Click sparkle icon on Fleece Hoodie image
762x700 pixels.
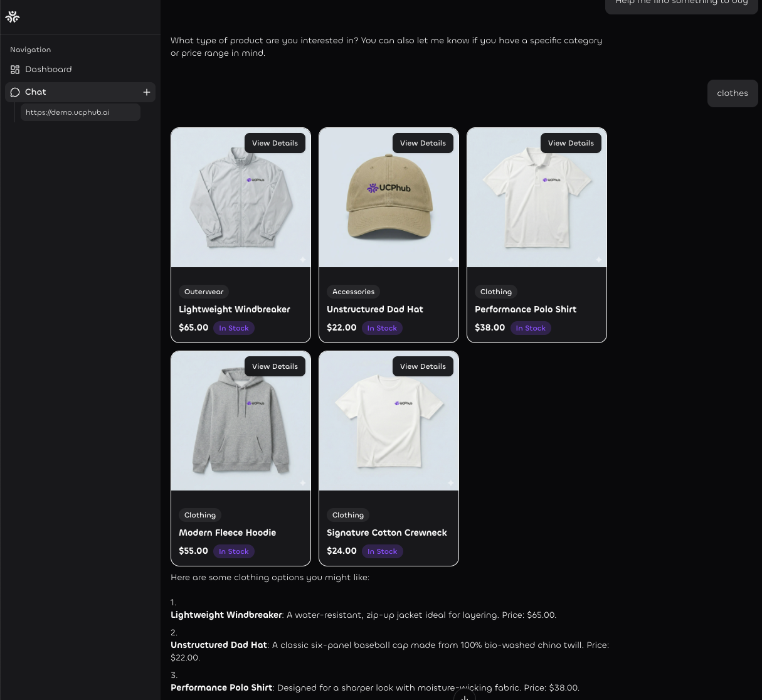tap(302, 482)
